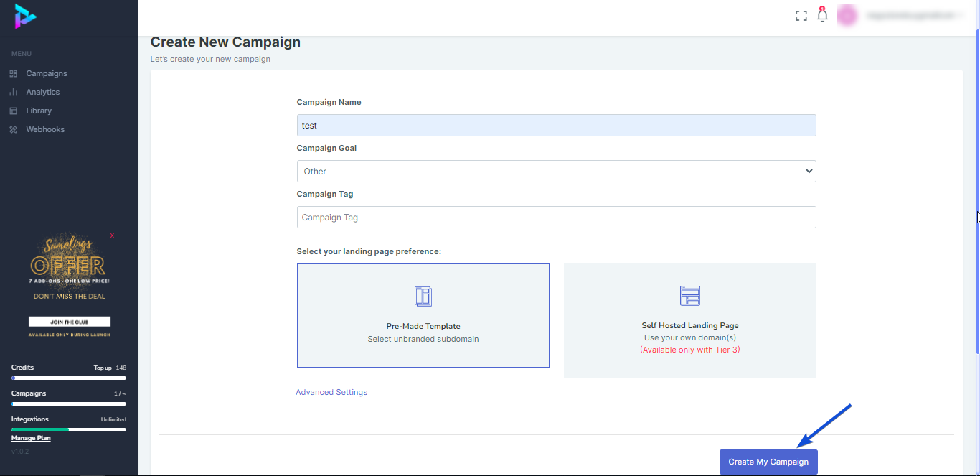Click the 'Available only with Tier 3' notice

click(x=690, y=350)
